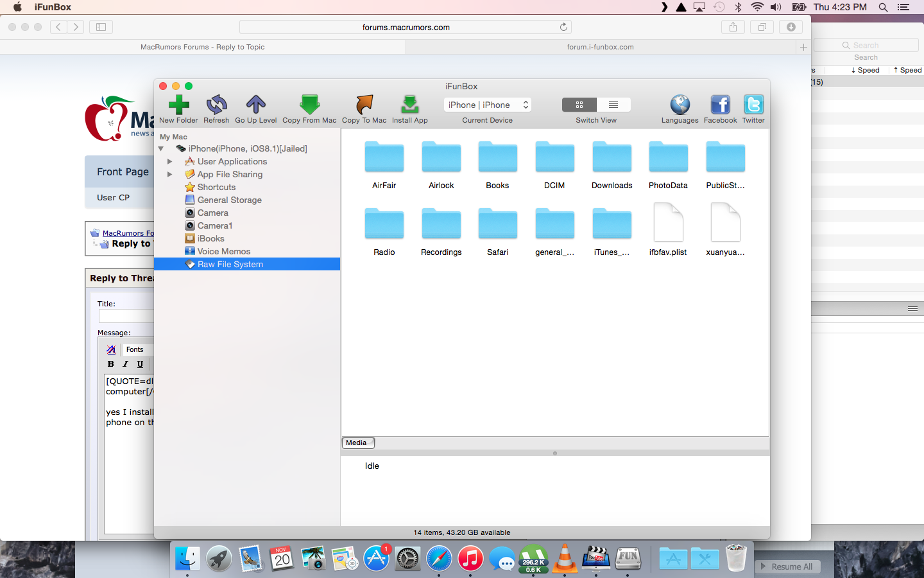Select Voice Memos in the sidebar
The image size is (924, 578).
pyautogui.click(x=223, y=252)
